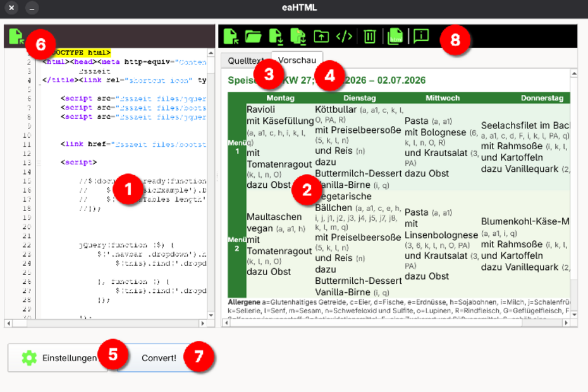Click the Convert! button
This screenshot has width=588, height=392.
click(159, 358)
